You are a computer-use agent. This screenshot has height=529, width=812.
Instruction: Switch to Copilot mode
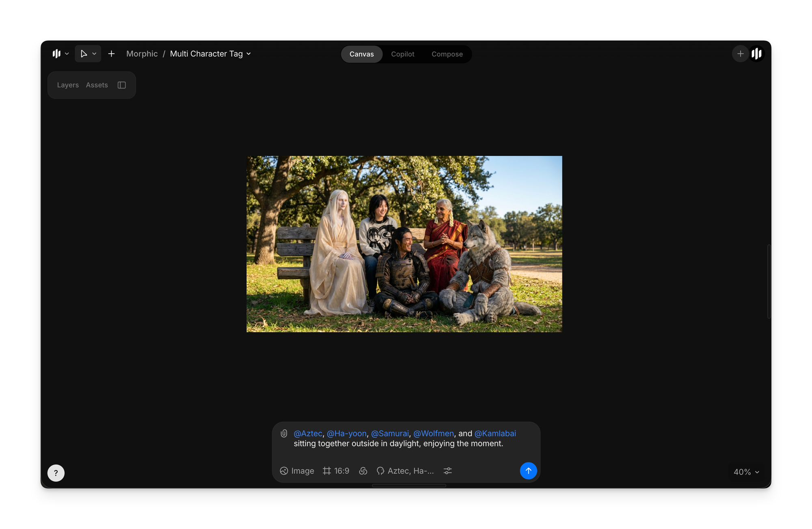(x=402, y=54)
